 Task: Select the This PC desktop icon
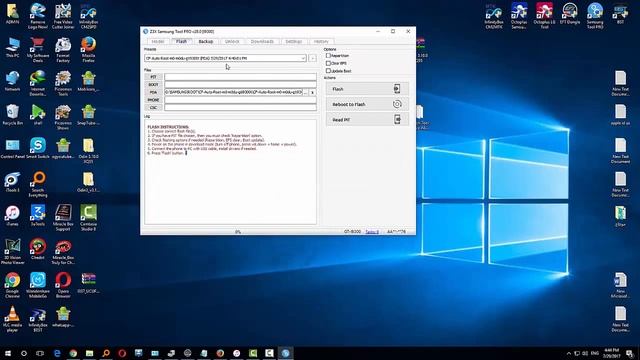tap(12, 47)
